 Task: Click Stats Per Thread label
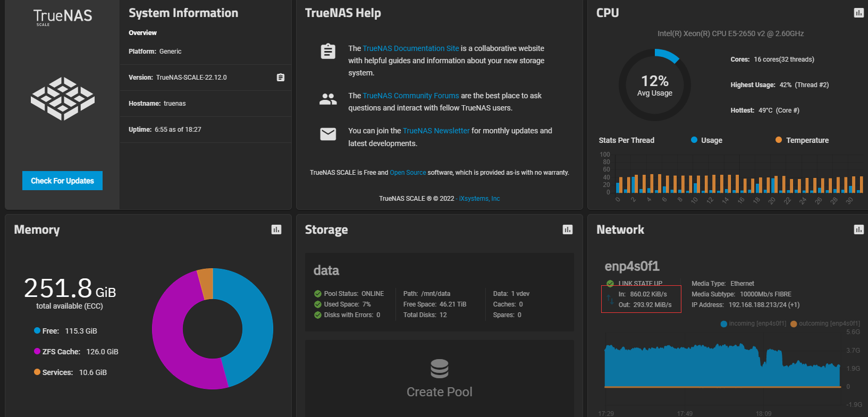[x=627, y=140]
